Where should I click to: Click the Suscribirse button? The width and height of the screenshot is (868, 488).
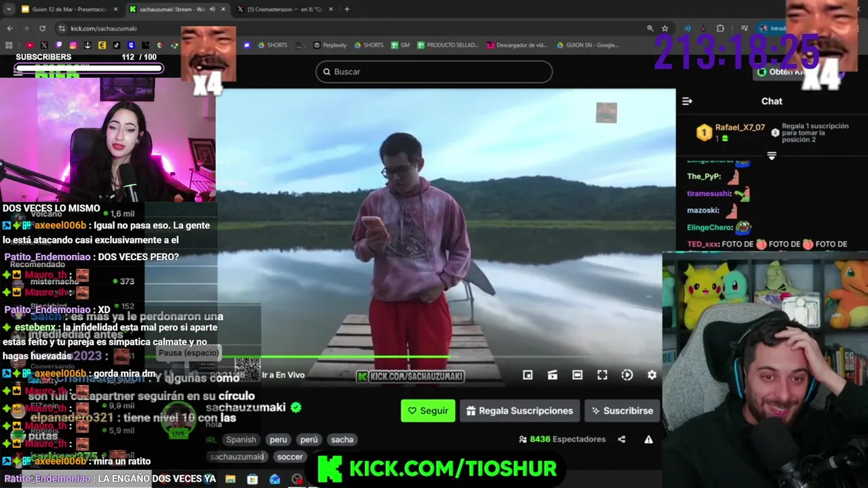pyautogui.click(x=622, y=411)
